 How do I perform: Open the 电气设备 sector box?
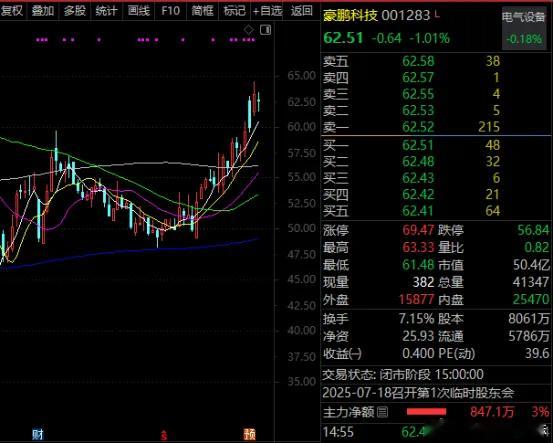click(524, 29)
